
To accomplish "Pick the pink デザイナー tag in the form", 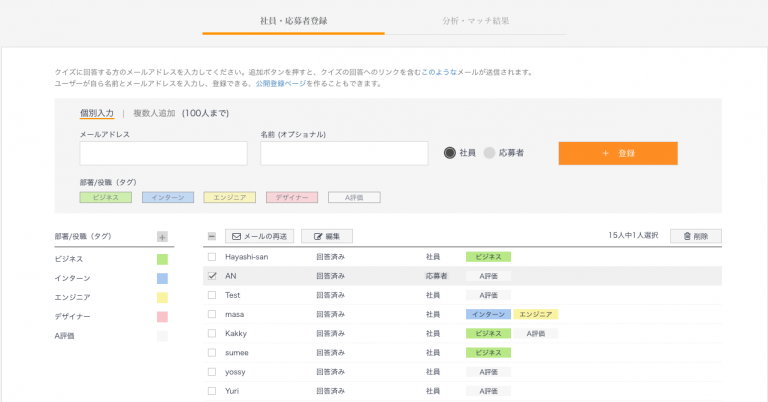I will (292, 197).
